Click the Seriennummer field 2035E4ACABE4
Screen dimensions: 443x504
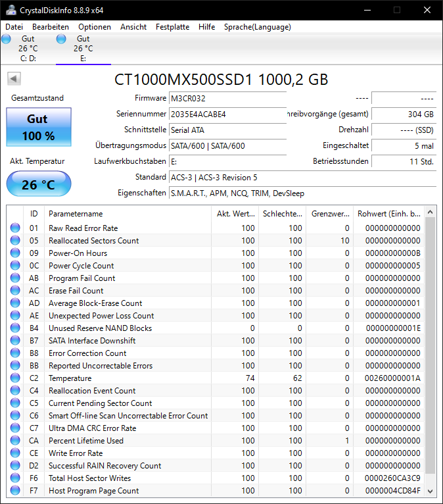coord(227,114)
